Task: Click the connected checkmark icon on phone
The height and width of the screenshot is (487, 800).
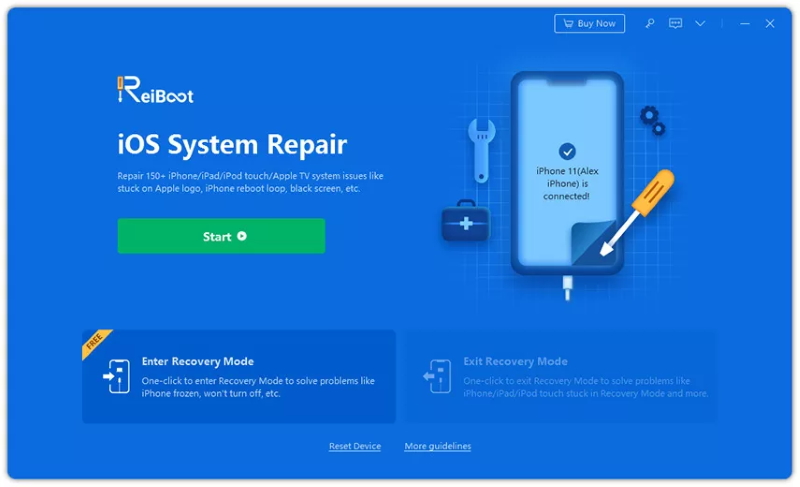Action: click(x=567, y=151)
